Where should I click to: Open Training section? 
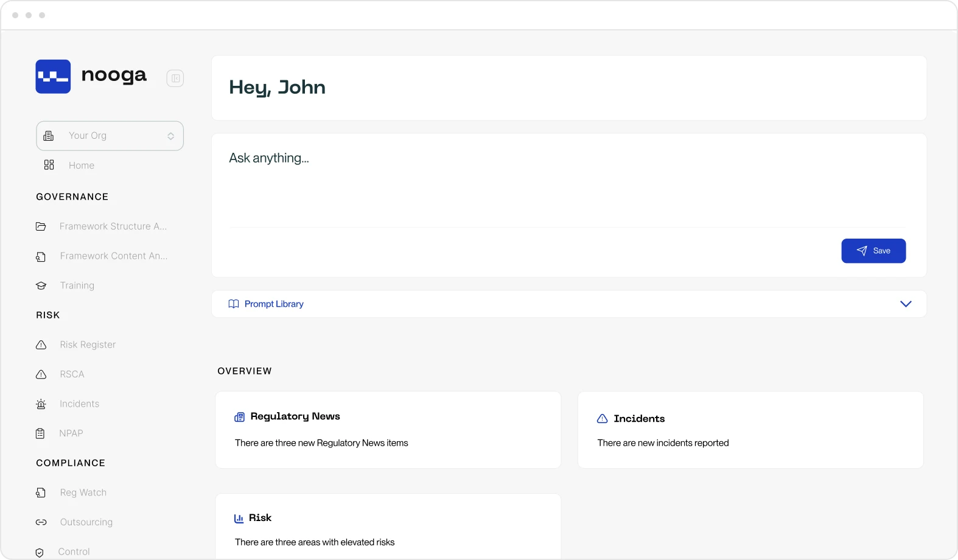[77, 285]
